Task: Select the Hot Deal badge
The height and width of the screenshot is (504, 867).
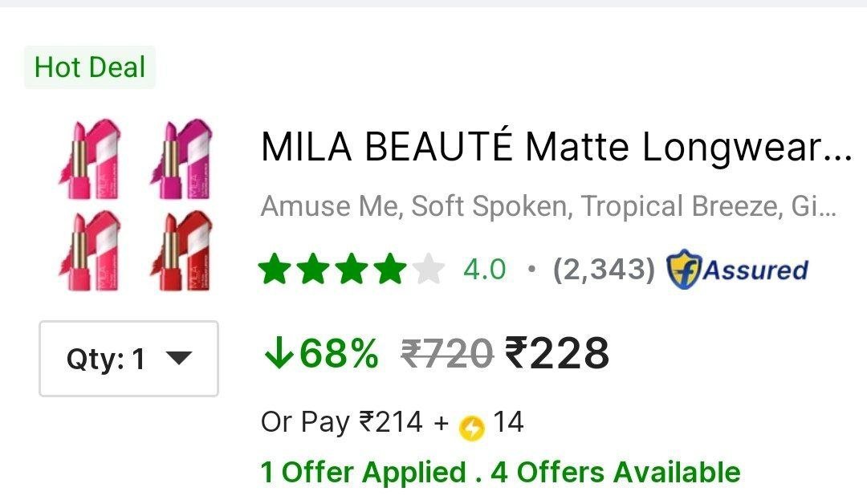Action: coord(90,67)
